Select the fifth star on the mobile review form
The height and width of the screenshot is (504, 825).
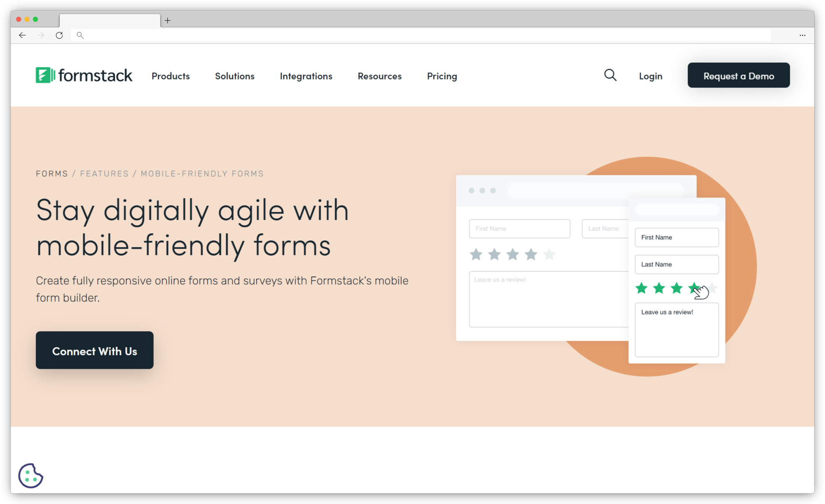point(712,288)
